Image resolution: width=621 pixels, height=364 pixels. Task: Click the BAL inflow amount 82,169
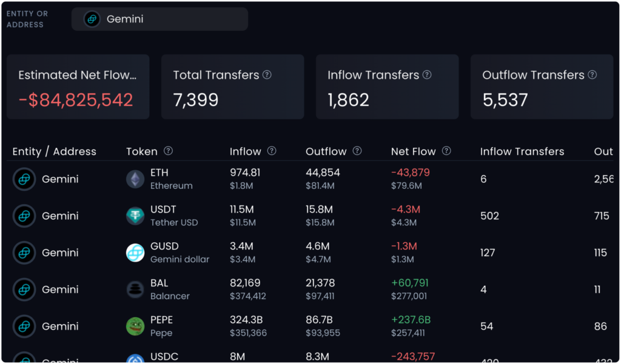[x=245, y=283]
